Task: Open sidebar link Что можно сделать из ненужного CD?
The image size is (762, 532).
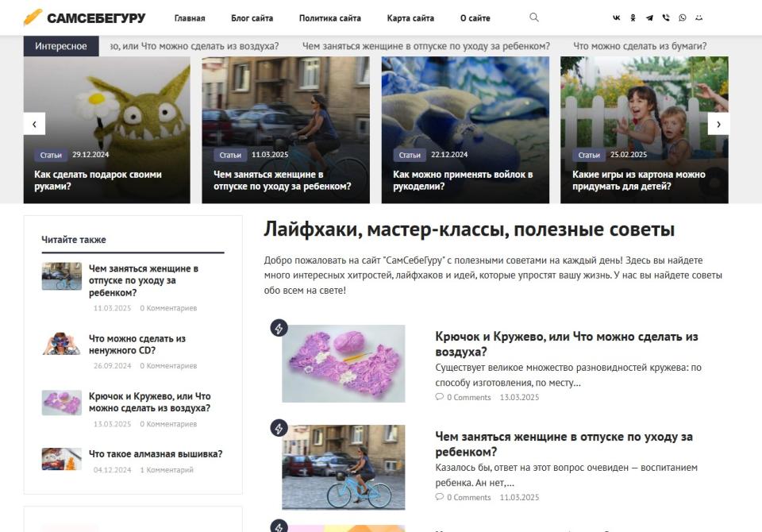Action: point(137,345)
